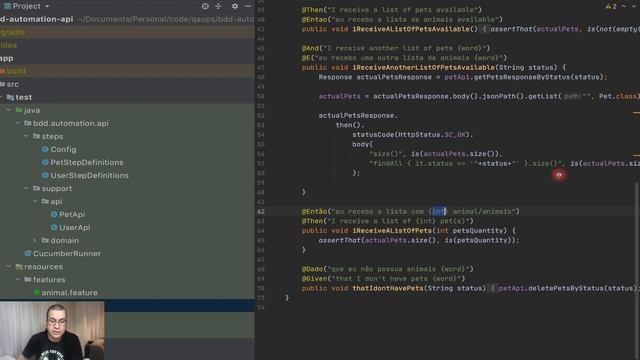Click the @Dado annotation on line 68
The width and height of the screenshot is (640, 360).
[x=312, y=269]
